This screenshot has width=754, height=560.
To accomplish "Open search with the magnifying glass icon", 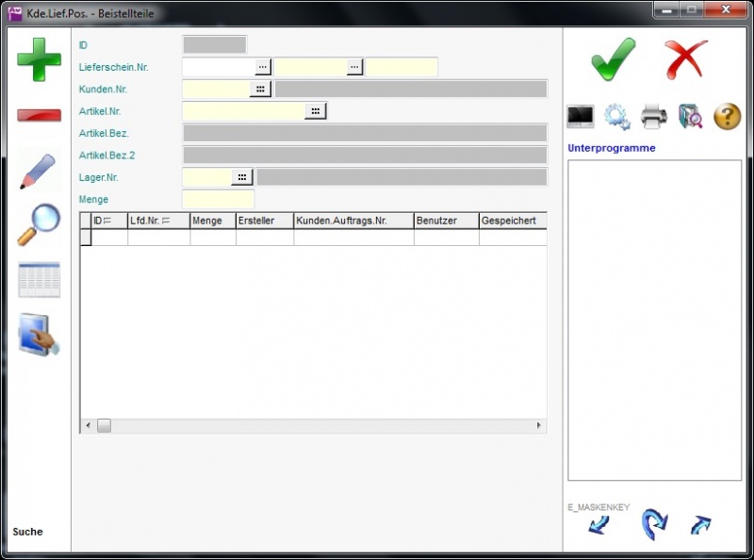I will [x=39, y=225].
